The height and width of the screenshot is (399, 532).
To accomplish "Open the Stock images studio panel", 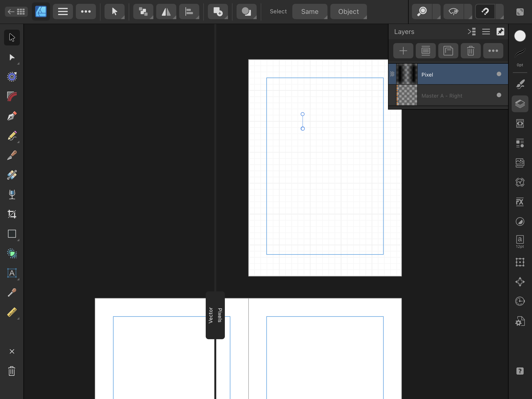I will 520,163.
